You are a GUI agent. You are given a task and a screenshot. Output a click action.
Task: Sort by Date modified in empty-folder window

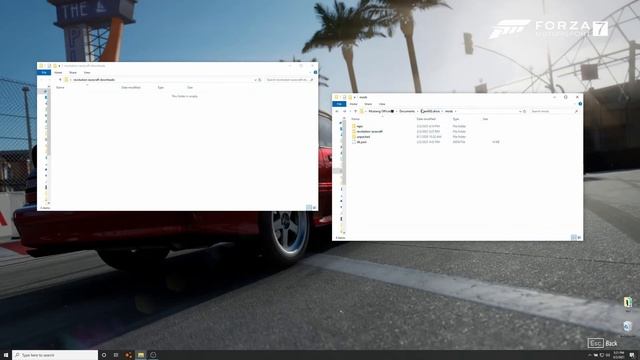tap(131, 87)
